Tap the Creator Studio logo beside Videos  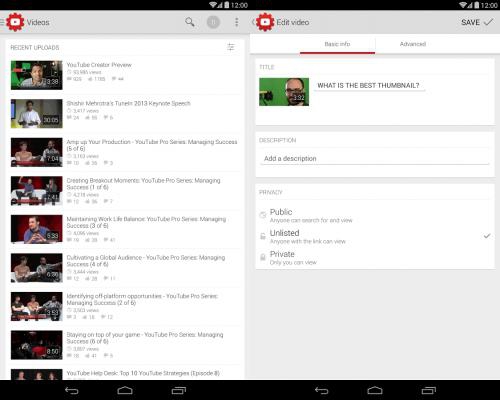15,22
